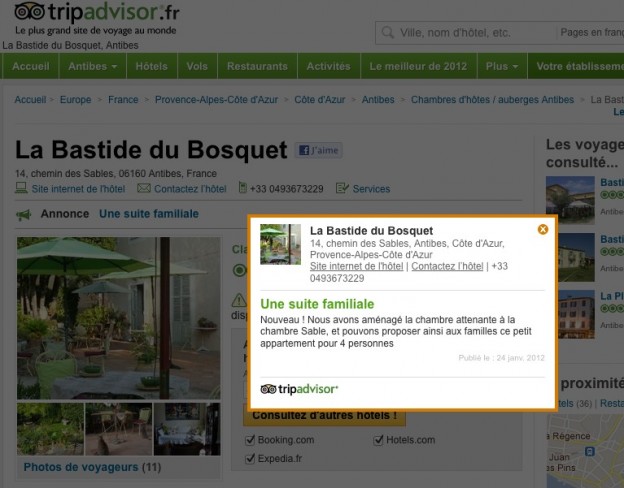Expand the Antibes dropdown in navigation bar
624x488 pixels.
tap(93, 67)
